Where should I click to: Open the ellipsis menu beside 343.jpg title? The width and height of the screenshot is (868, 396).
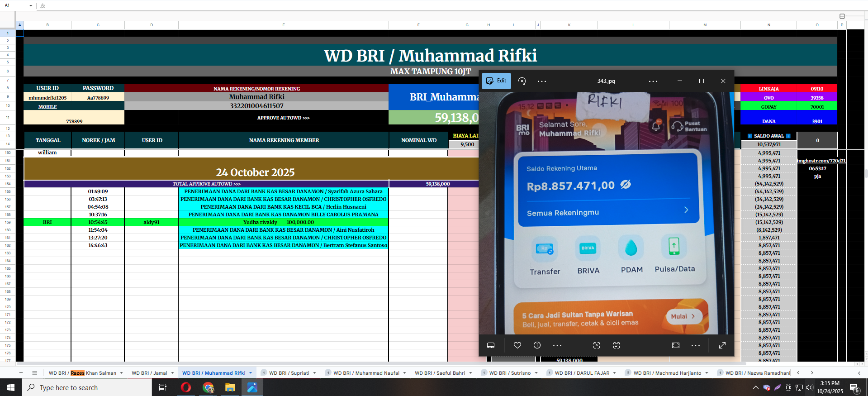click(653, 81)
